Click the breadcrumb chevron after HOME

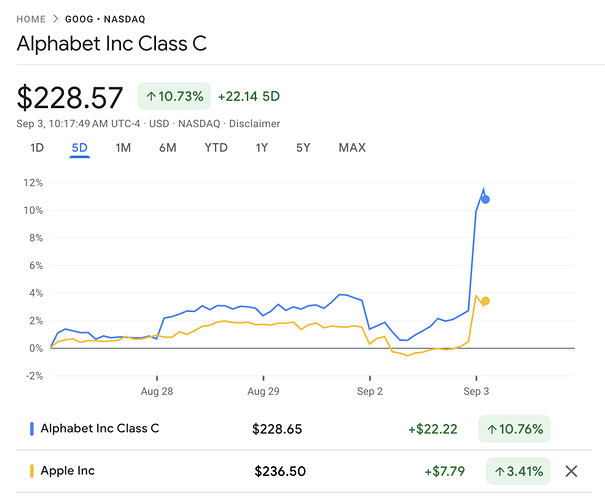coord(54,19)
